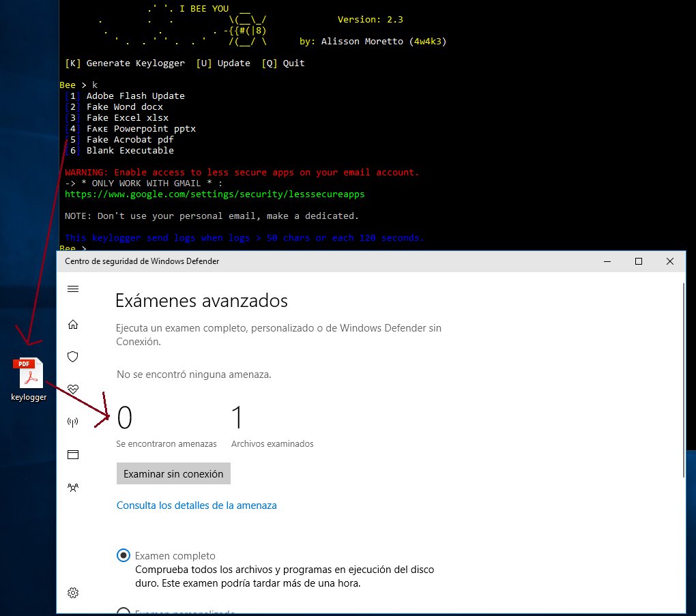This screenshot has height=616, width=696.
Task: Click the 'Bee > k' prompt line
Action: (78, 85)
